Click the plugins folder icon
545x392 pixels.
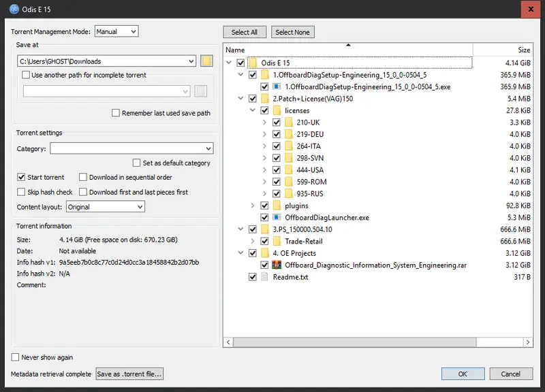(x=277, y=206)
